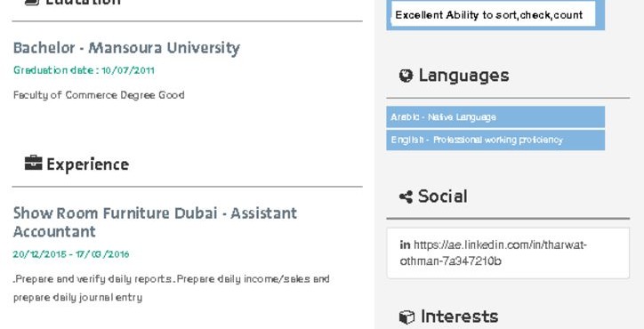Select the Bachelor - Mansoura University heading
Screen dimensions: 644x329
click(126, 48)
